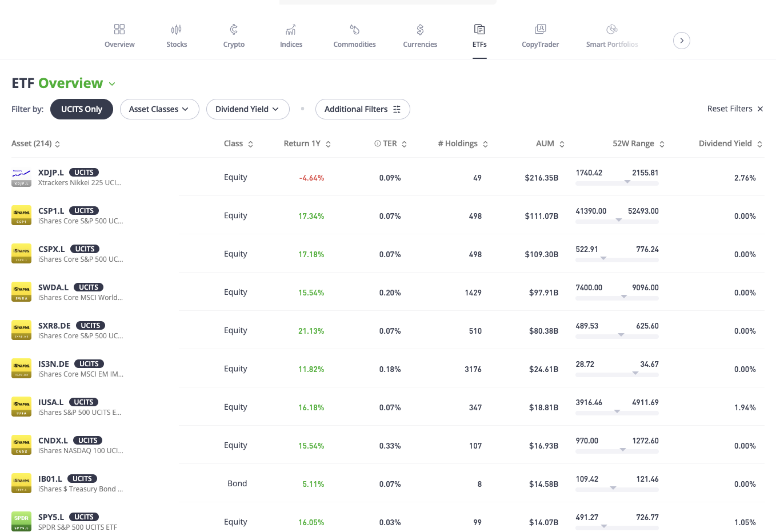Viewport: 776px width, 532px height.
Task: Sort by Class column
Action: 238,143
